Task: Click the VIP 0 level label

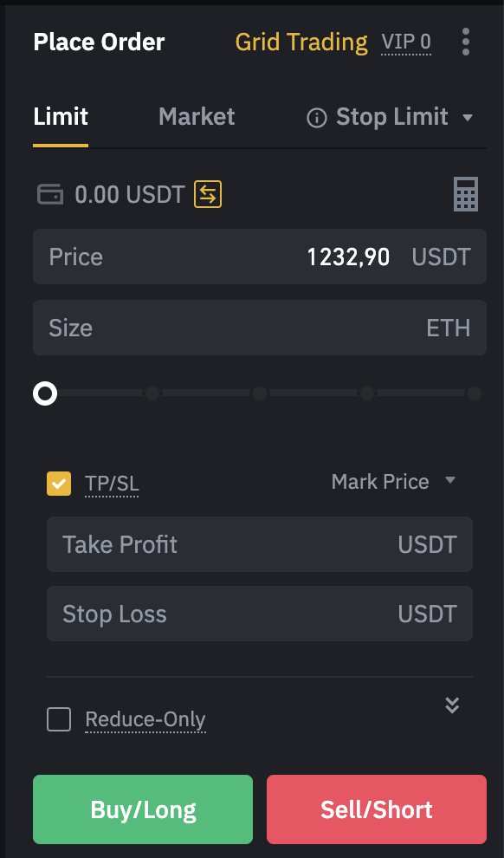Action: click(x=406, y=42)
